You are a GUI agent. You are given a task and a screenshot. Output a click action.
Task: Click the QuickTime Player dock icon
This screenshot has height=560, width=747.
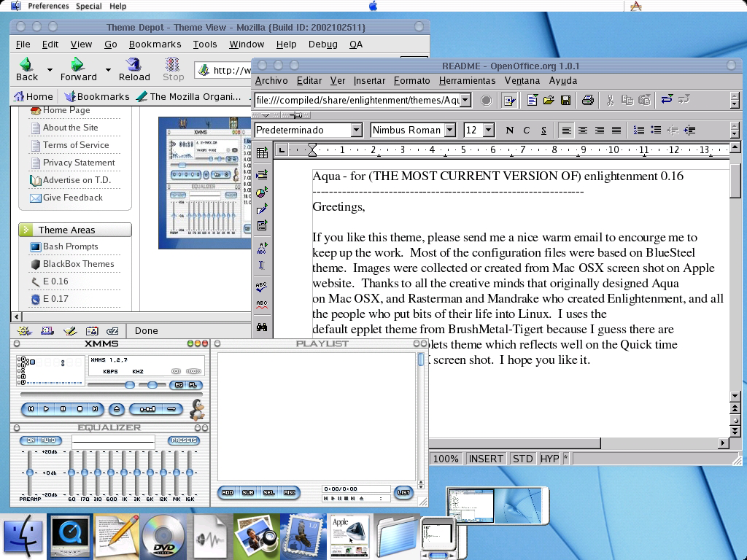tap(71, 536)
